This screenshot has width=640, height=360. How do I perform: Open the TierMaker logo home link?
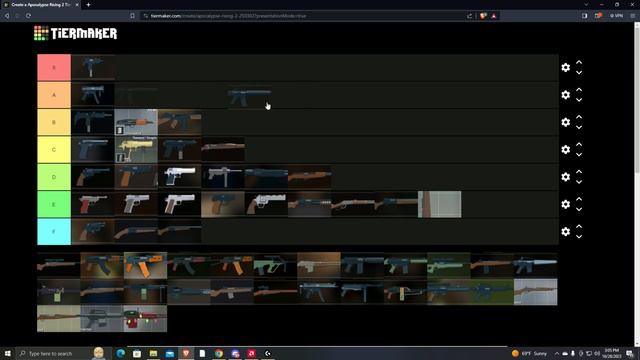(x=76, y=33)
